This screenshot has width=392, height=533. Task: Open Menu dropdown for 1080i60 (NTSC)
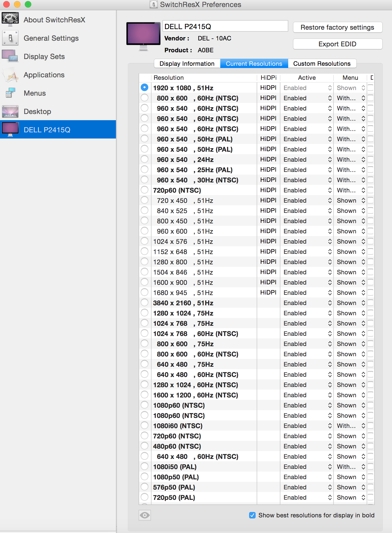pos(351,426)
